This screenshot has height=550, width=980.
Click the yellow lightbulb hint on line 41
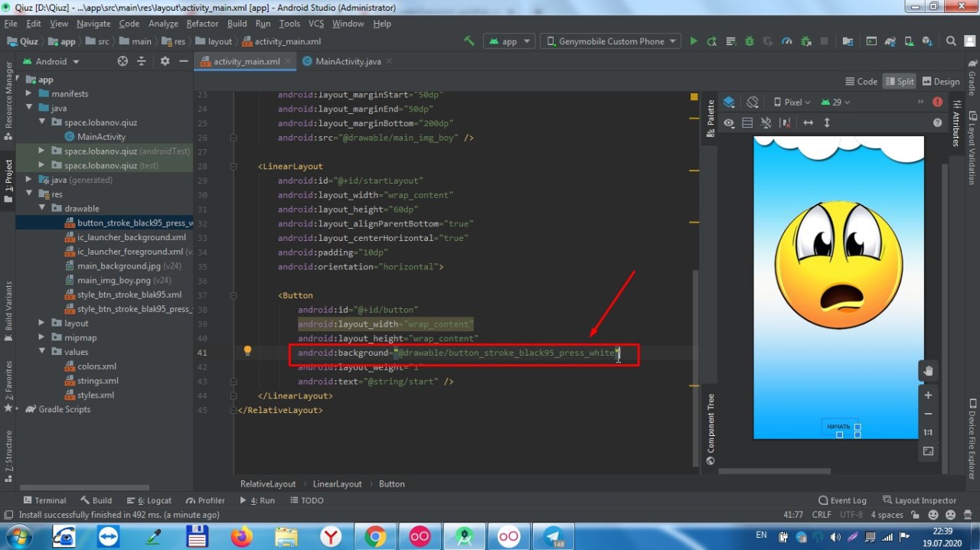pyautogui.click(x=247, y=351)
